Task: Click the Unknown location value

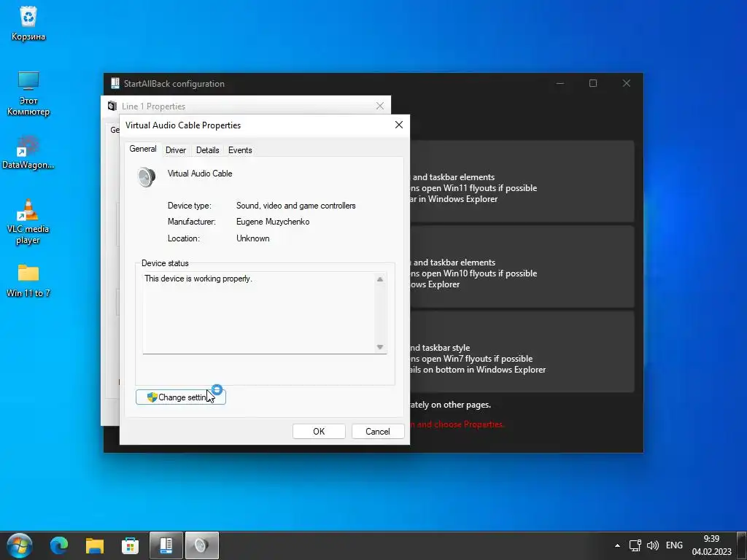Action: tap(253, 238)
